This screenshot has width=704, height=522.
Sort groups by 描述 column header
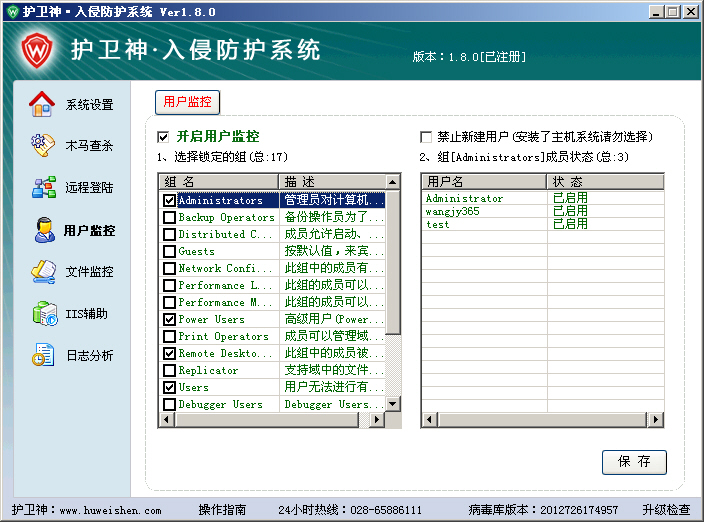(x=332, y=182)
